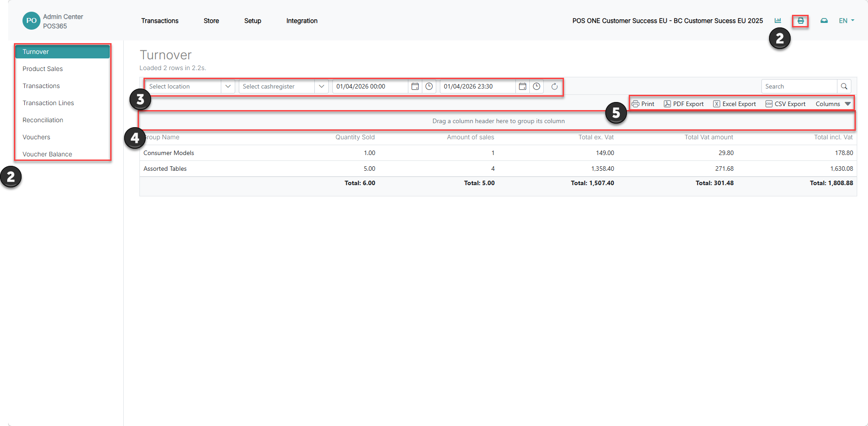Click the 149.00 cell value
The image size is (868, 426).
point(605,153)
